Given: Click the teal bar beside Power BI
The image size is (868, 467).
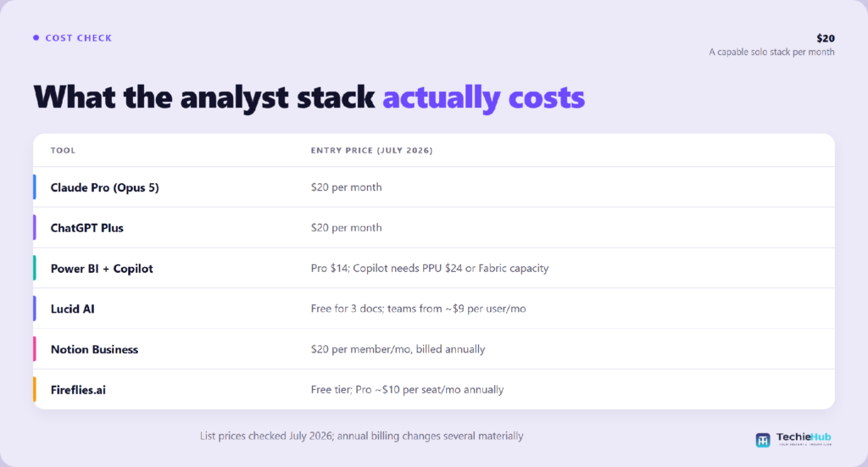Looking at the screenshot, I should click(34, 268).
